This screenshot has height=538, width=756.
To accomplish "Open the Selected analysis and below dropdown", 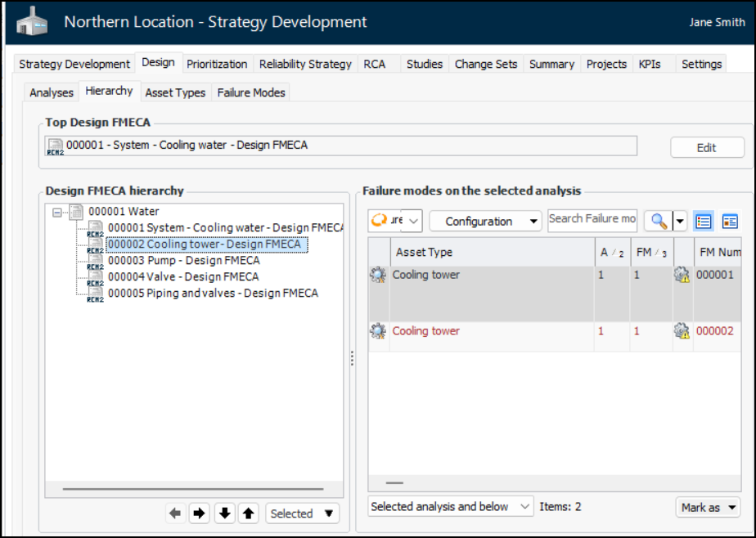I will pos(450,507).
